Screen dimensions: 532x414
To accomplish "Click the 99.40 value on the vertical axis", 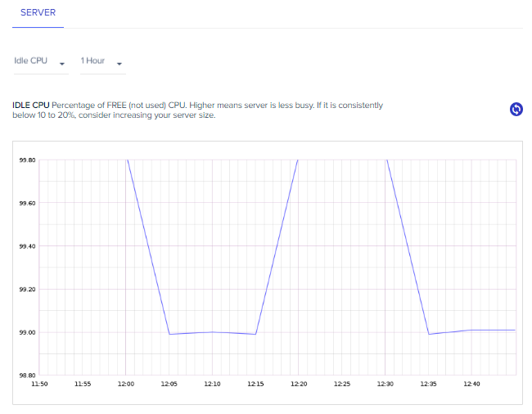I will coord(27,246).
